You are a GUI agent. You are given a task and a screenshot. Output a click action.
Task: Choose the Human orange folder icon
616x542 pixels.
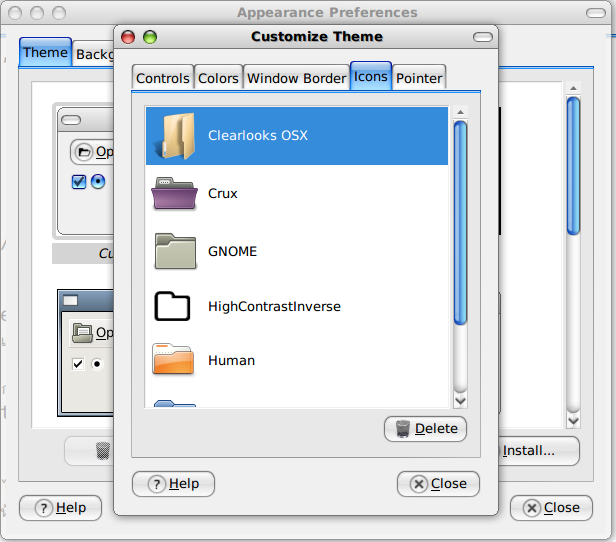[173, 359]
